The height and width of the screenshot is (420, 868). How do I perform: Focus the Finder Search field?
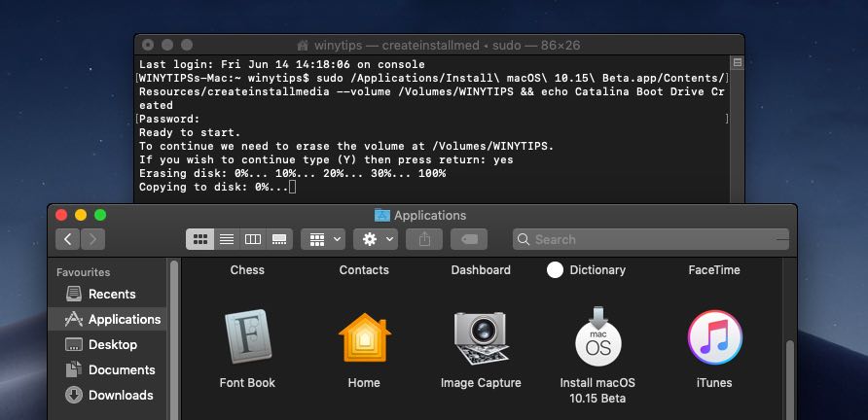coord(651,239)
